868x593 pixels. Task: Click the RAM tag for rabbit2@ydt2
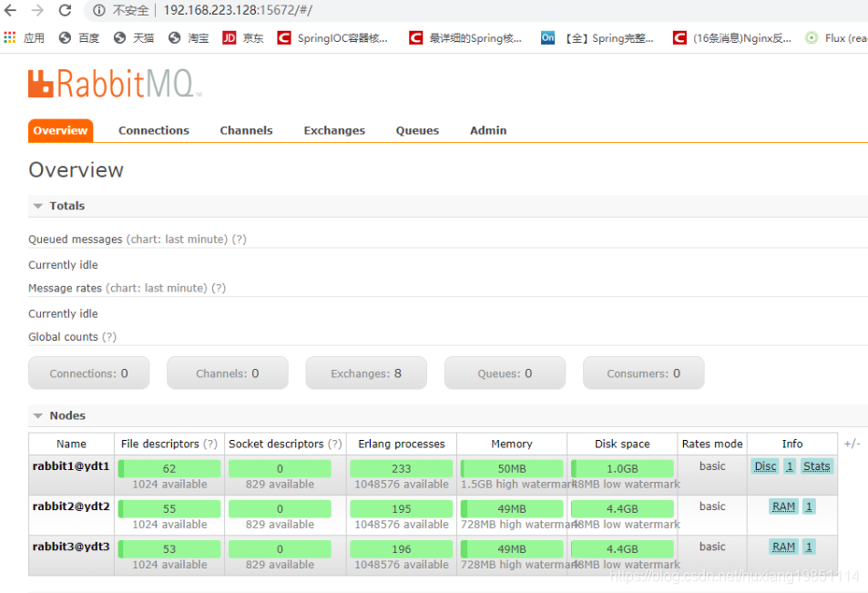coord(783,506)
